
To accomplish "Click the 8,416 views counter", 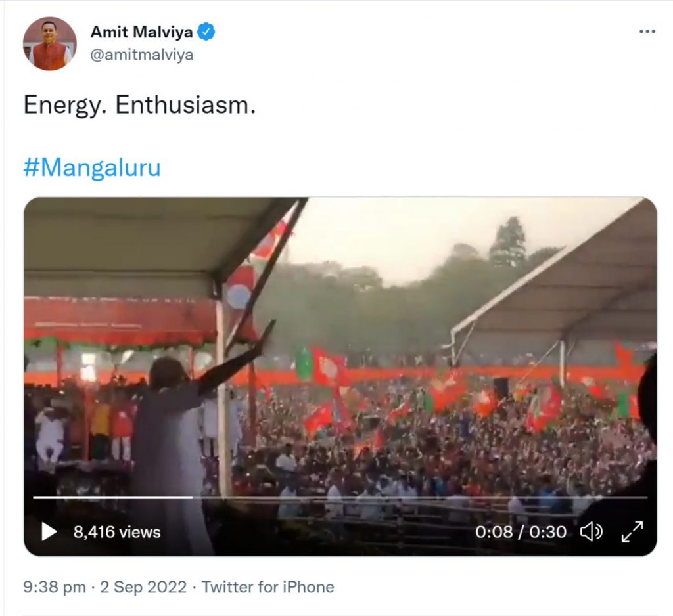I will click(116, 532).
